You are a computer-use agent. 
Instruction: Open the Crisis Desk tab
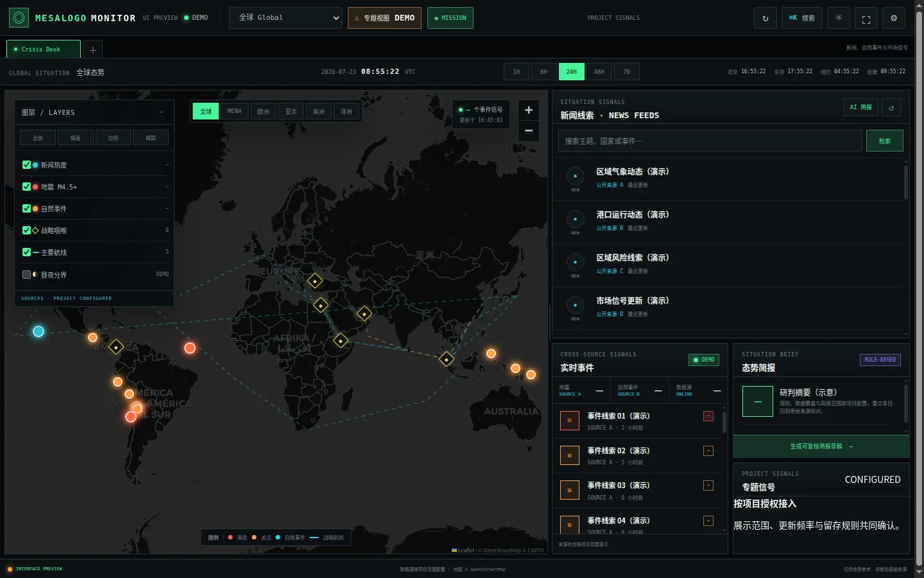[x=44, y=49]
